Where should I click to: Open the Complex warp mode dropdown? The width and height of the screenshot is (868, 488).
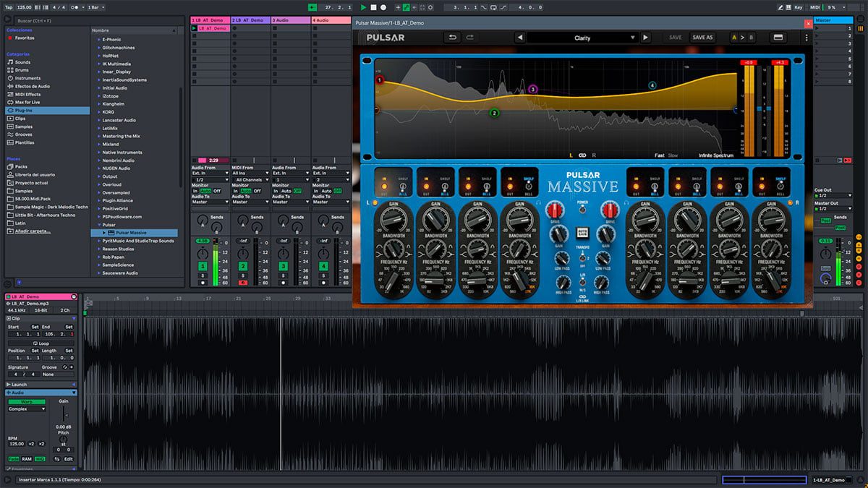(x=27, y=409)
